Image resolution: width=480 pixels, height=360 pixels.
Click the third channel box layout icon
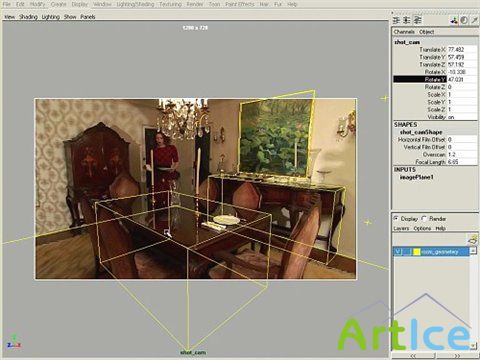[x=418, y=20]
